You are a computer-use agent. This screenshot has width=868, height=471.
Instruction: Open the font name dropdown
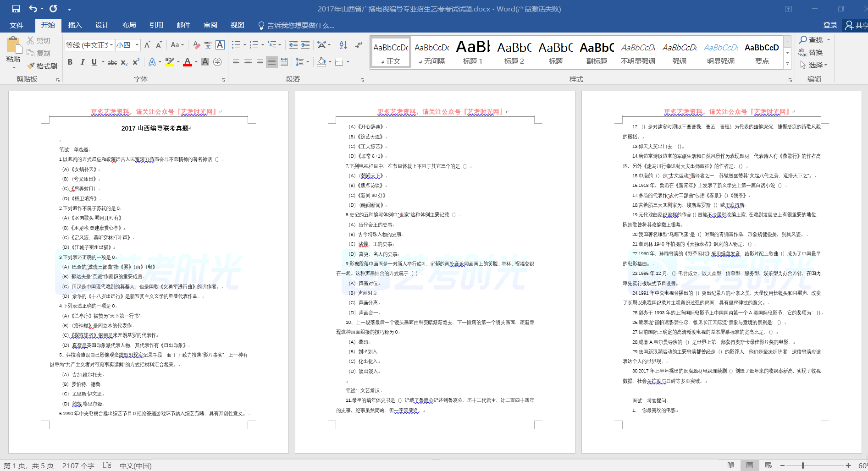tap(111, 45)
